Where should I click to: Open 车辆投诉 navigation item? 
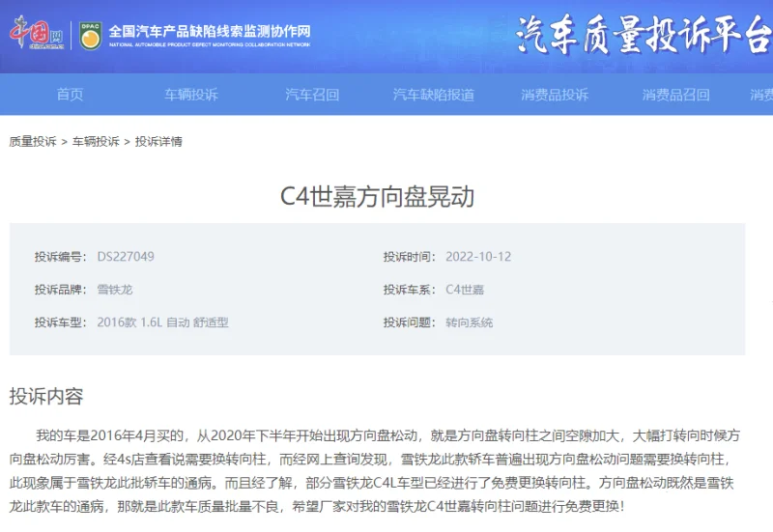(x=191, y=95)
